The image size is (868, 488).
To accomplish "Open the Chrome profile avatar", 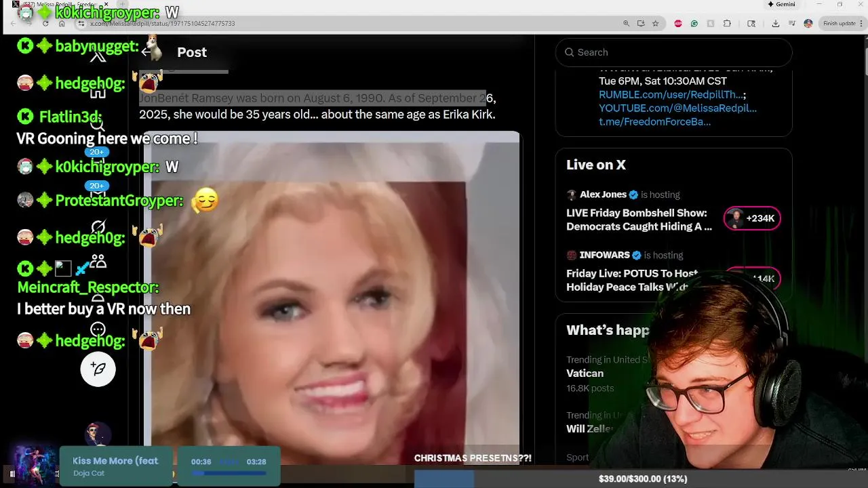I will click(x=808, y=23).
